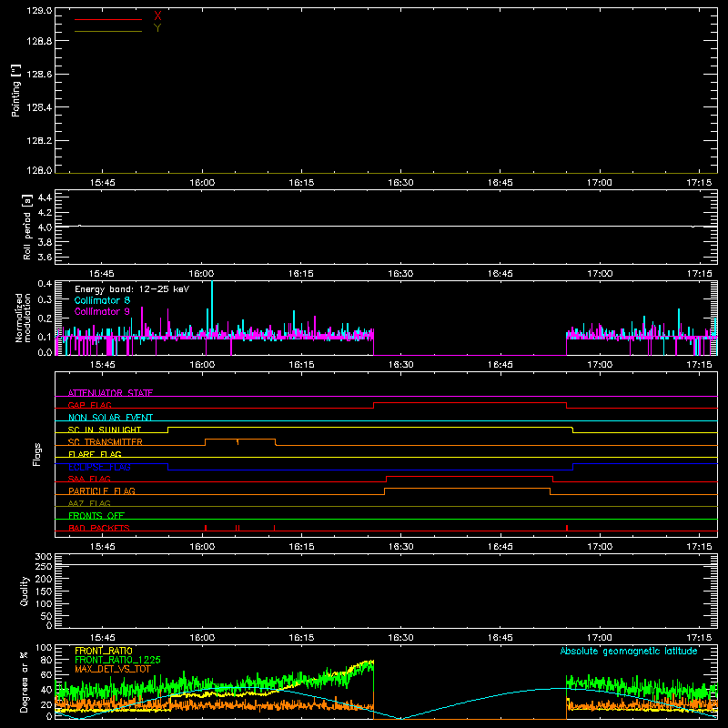Click the yellow FRONT_RATIO legend
Screen dimensions: 728x728
point(104,651)
